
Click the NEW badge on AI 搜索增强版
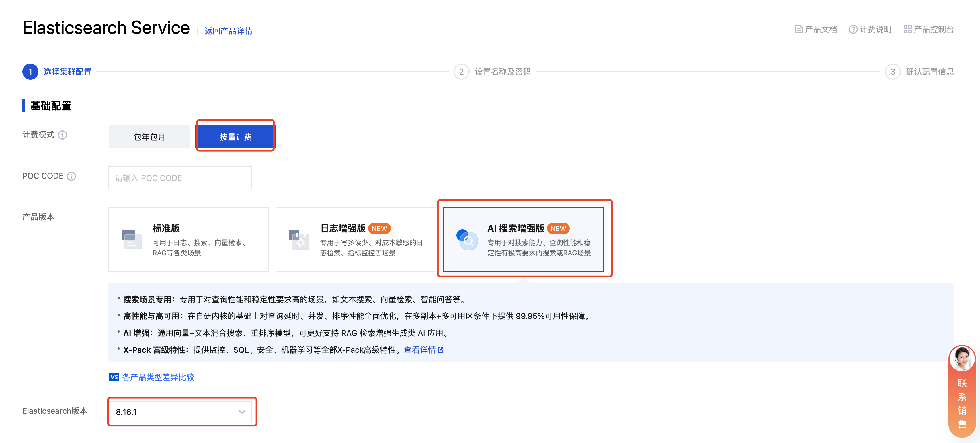(558, 229)
